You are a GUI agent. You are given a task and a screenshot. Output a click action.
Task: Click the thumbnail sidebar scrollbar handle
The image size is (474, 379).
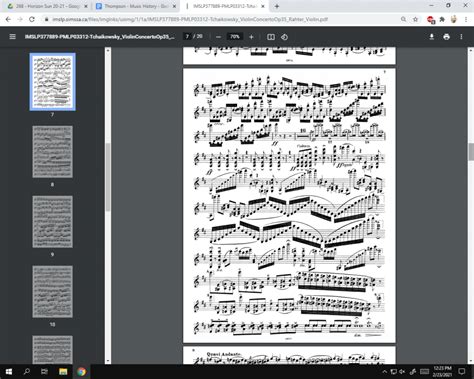pos(108,177)
